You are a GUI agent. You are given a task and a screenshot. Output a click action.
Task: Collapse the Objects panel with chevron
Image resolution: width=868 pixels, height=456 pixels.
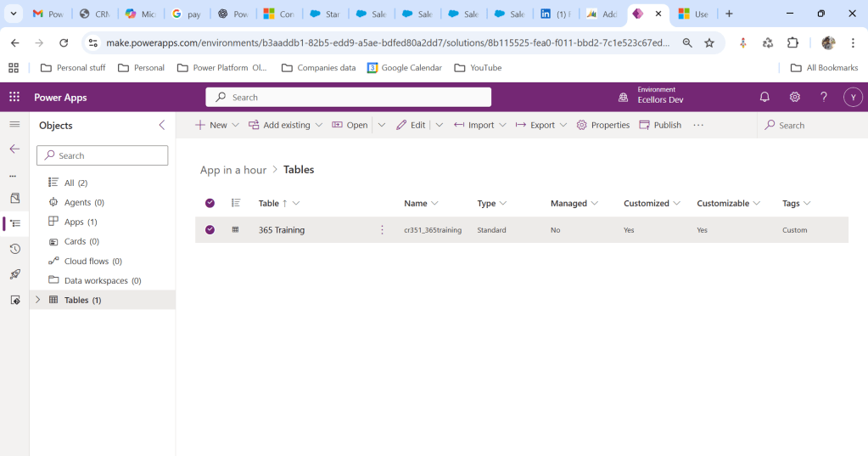[162, 126]
